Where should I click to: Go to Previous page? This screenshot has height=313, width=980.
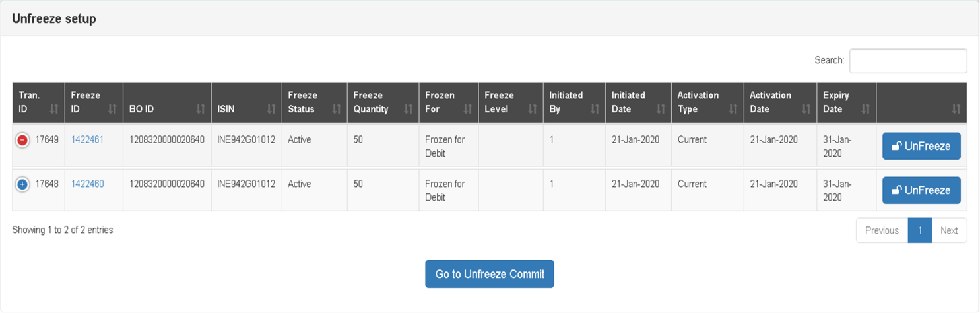(x=882, y=230)
